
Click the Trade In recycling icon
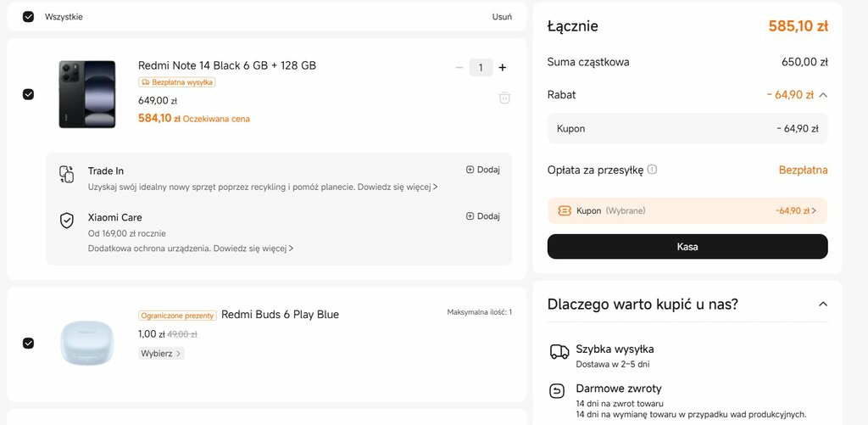66,174
